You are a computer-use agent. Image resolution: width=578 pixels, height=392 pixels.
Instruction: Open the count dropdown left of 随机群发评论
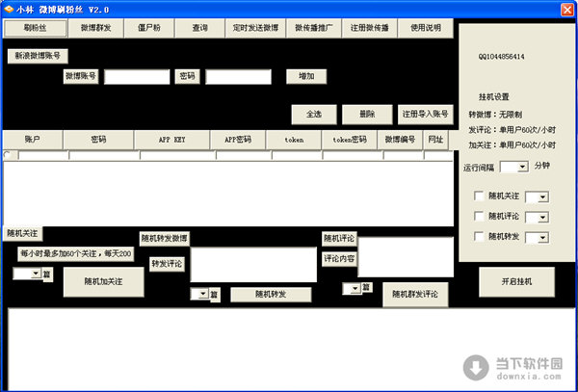click(x=355, y=289)
